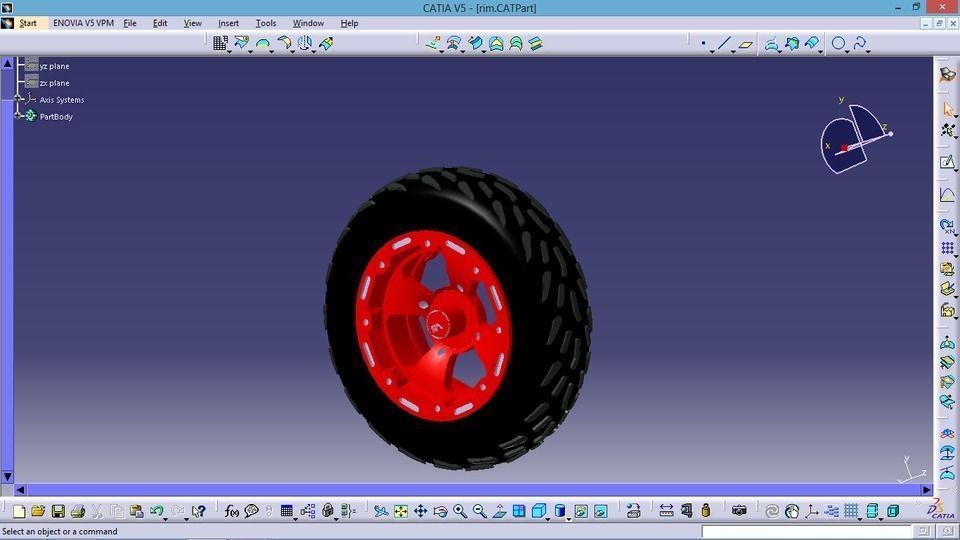
Task: Click the Zoom Out magnifier
Action: (x=479, y=511)
